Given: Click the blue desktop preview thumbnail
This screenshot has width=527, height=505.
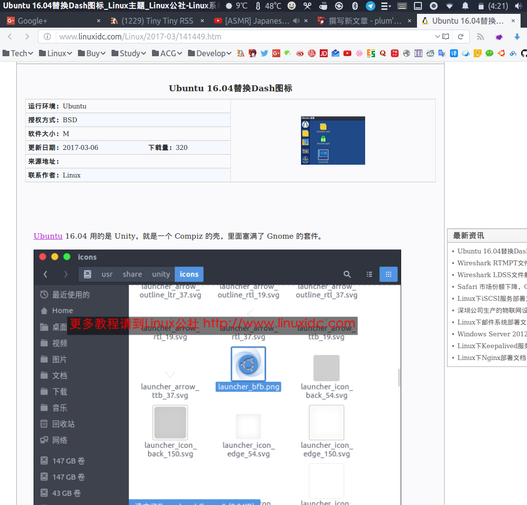Looking at the screenshot, I should 333,140.
